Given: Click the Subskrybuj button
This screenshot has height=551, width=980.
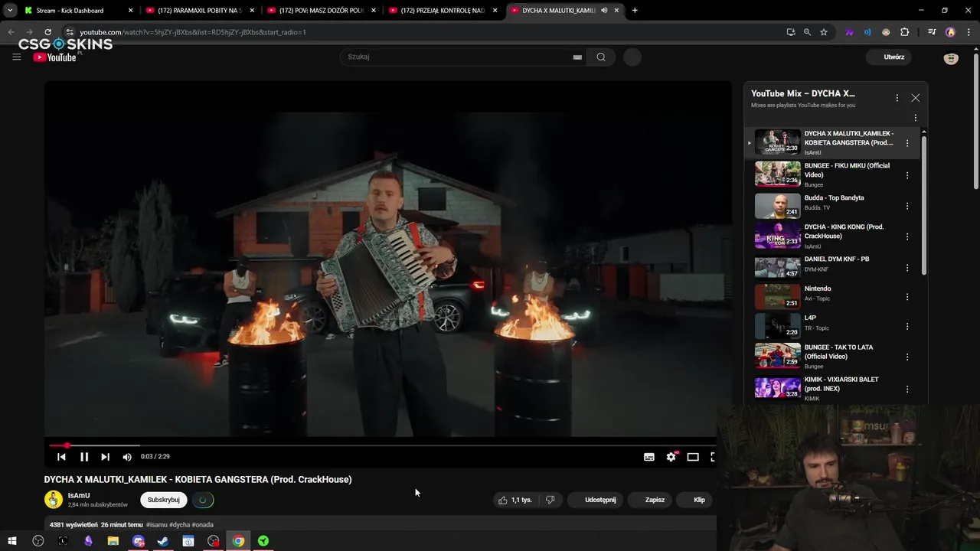Looking at the screenshot, I should 164,500.
